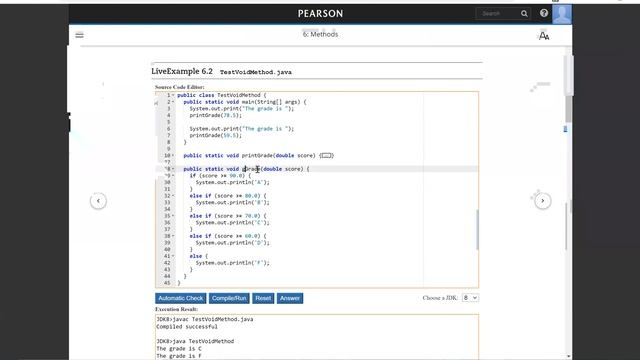Click the Reset button

[263, 298]
